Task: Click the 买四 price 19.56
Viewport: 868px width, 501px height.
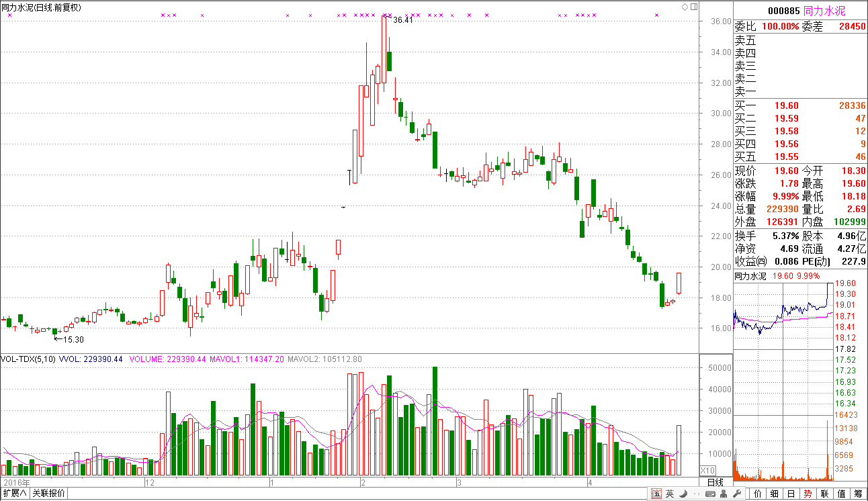Action: pos(786,144)
